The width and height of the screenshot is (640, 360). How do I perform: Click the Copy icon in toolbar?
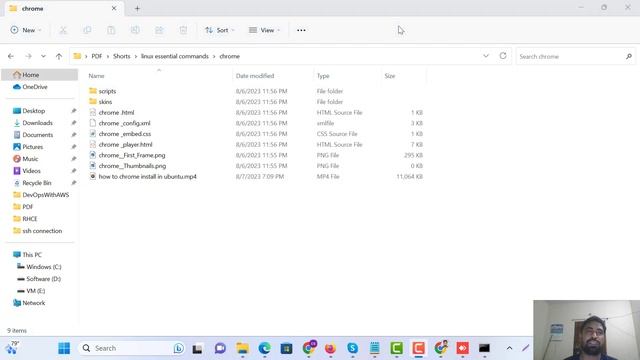[x=87, y=30]
